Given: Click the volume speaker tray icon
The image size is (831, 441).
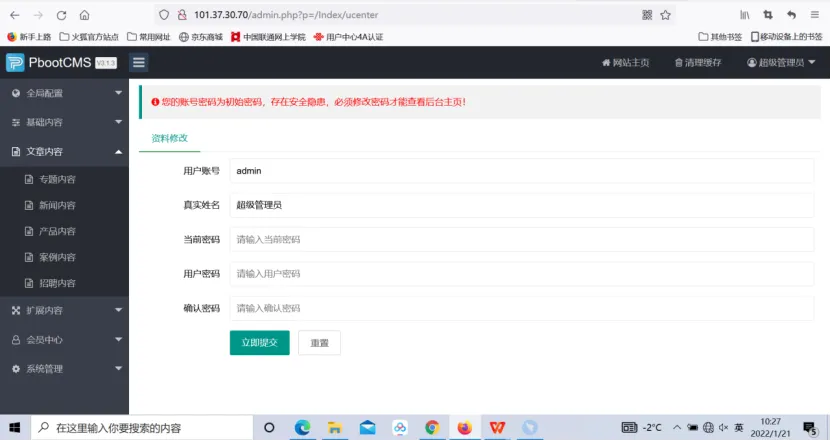Looking at the screenshot, I should click(723, 427).
